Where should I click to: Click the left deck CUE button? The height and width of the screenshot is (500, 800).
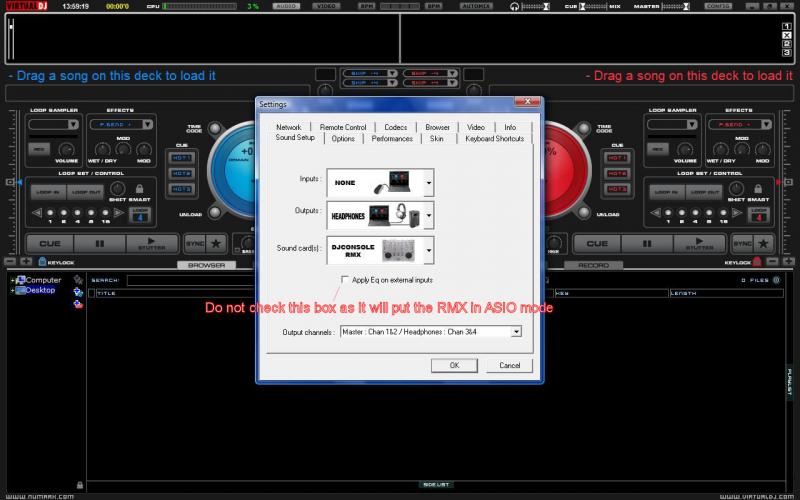coord(50,244)
